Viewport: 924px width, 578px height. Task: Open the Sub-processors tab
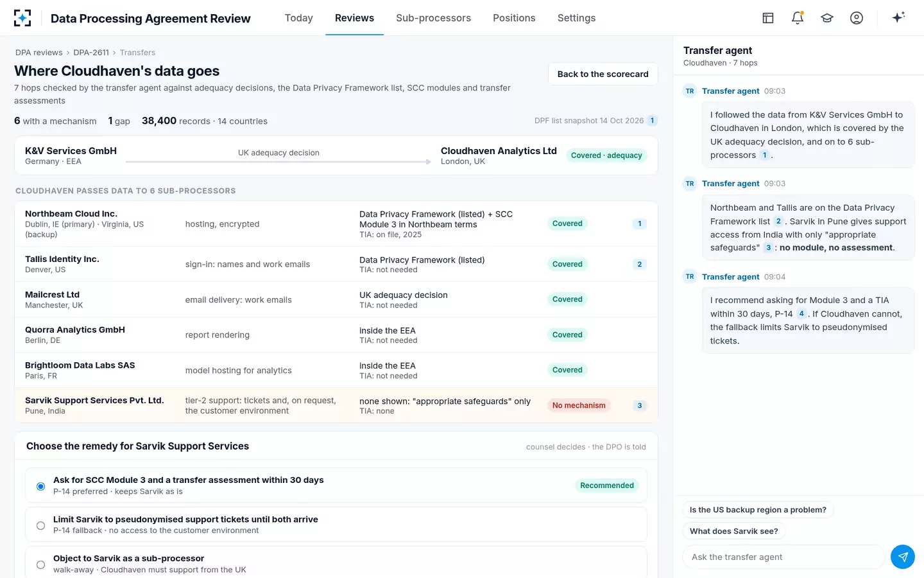tap(434, 18)
